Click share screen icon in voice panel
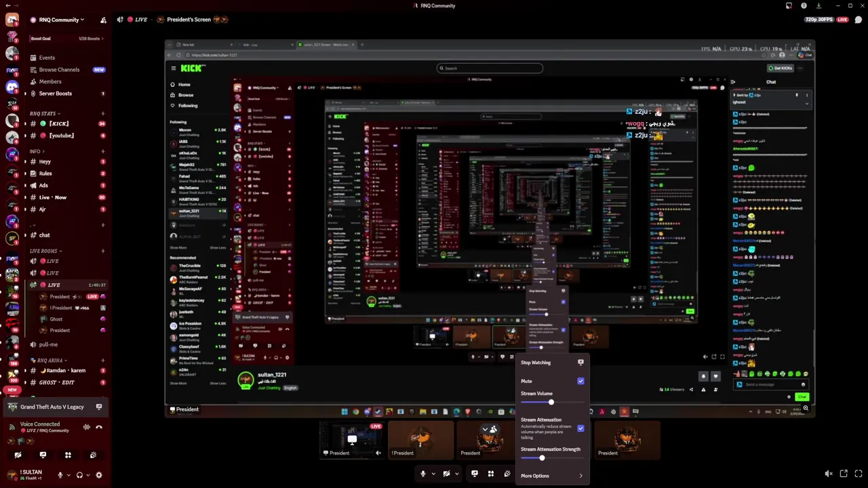The image size is (868, 488). tap(43, 455)
